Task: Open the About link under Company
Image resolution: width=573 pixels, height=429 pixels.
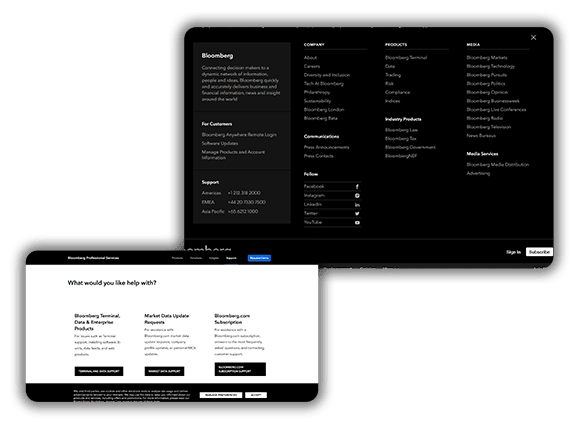Action: [310, 57]
